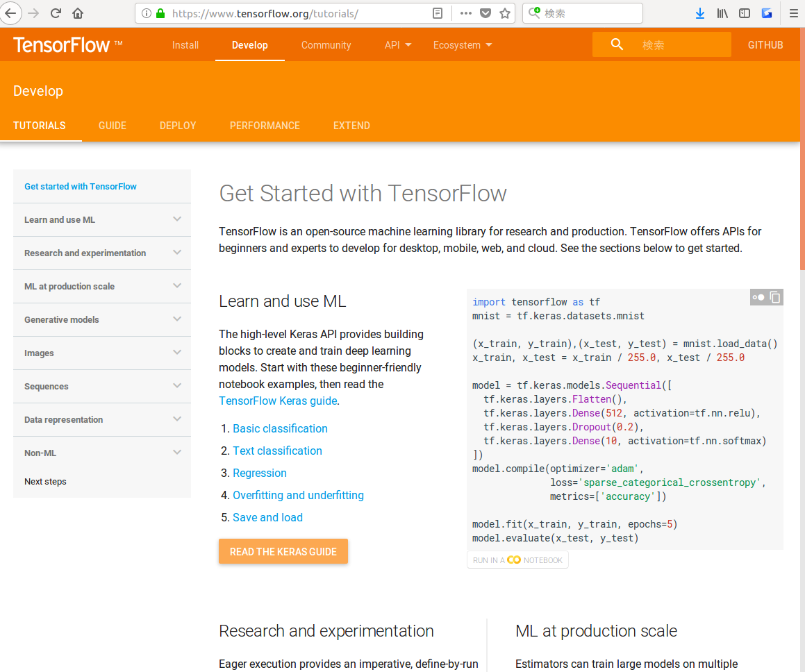805x672 pixels.
Task: Open the Install page
Action: click(185, 45)
